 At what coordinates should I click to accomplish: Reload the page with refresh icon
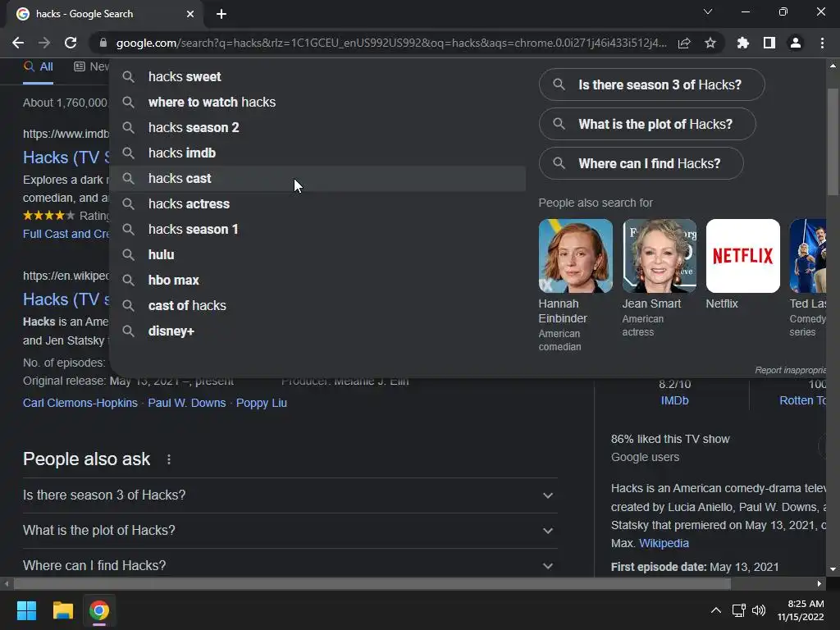71,43
